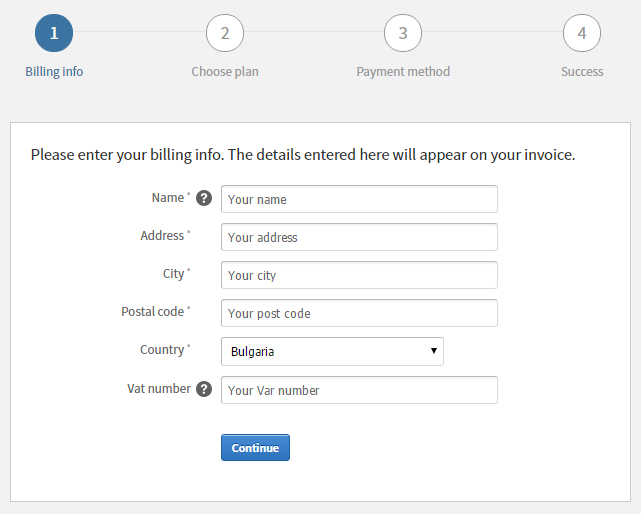The height and width of the screenshot is (514, 641).
Task: Focus the Your post code field
Action: click(x=359, y=313)
